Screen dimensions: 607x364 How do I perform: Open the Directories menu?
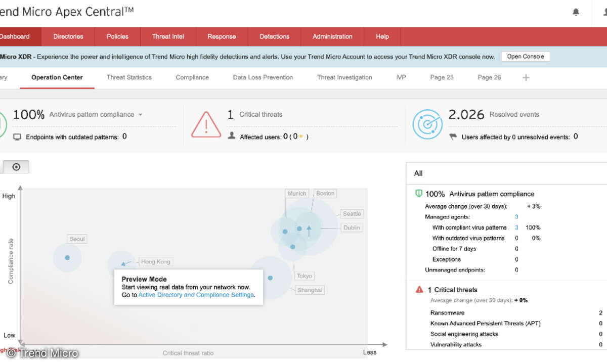[x=68, y=36]
